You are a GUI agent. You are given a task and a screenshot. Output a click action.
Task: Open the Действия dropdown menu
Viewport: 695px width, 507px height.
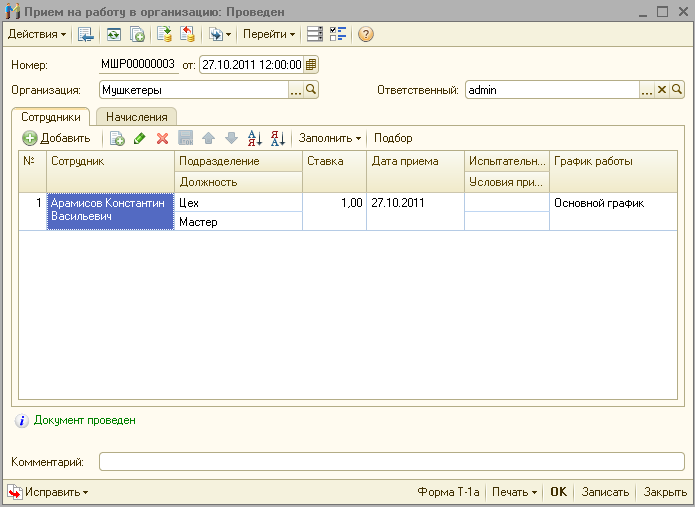(37, 34)
